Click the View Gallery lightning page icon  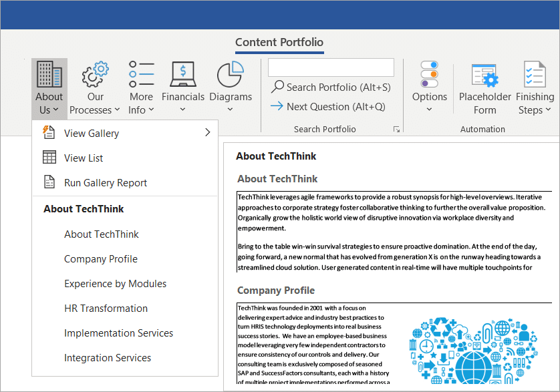tap(49, 132)
